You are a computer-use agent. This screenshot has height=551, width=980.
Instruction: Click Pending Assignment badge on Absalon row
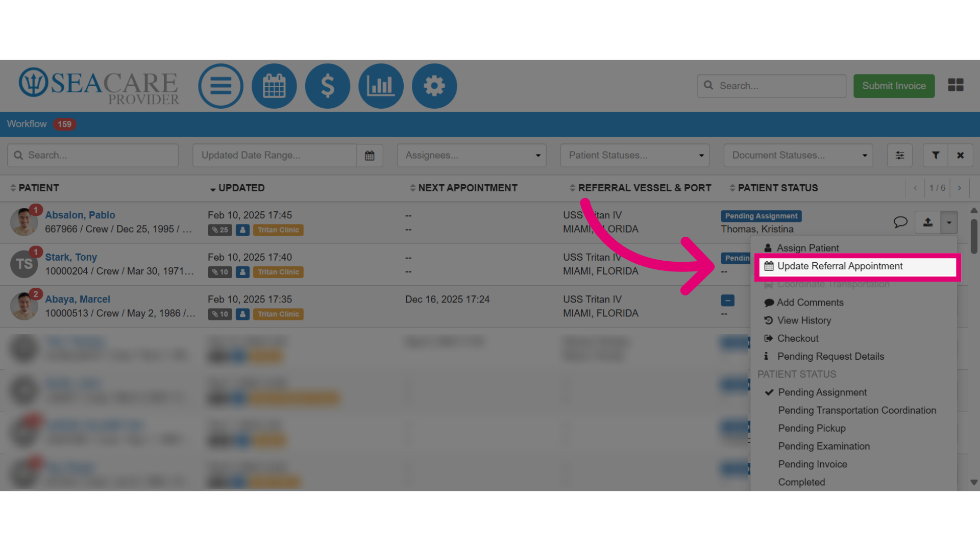coord(761,216)
